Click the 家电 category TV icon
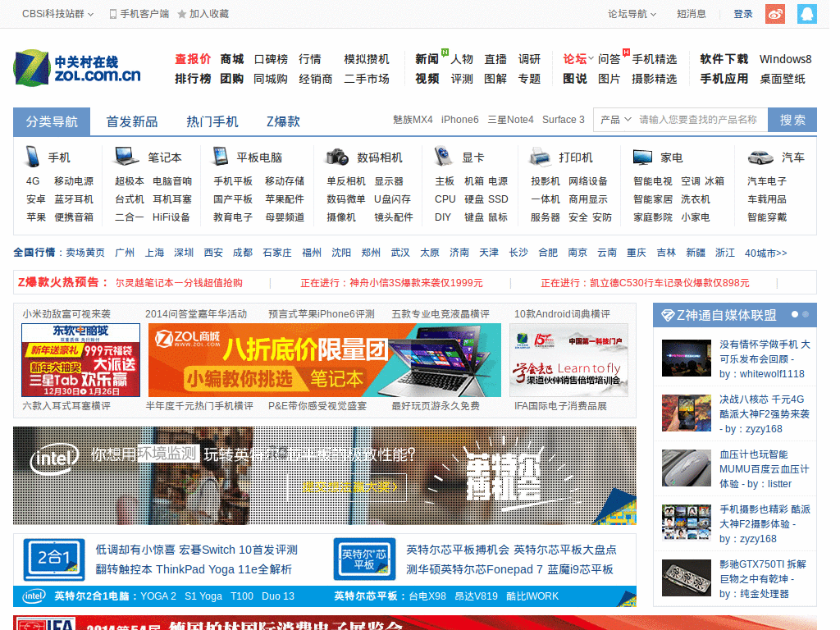The height and width of the screenshot is (630, 840). pos(642,157)
